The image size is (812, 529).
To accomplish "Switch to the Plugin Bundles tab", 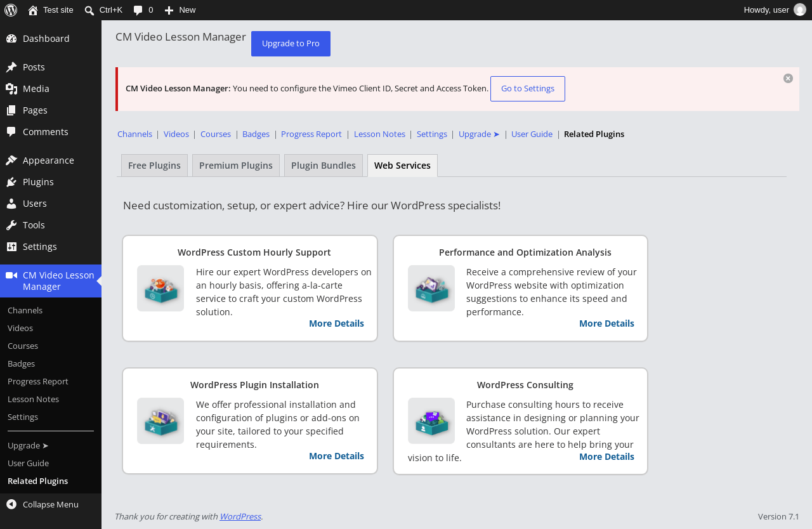I will point(324,166).
